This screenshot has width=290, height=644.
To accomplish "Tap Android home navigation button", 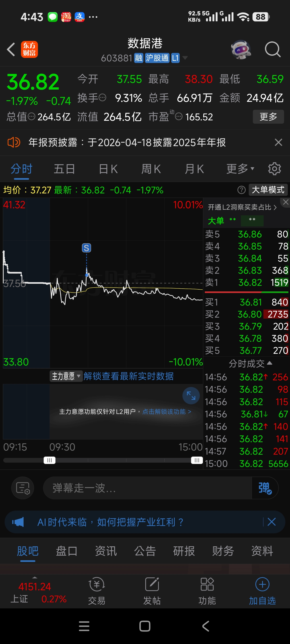I will (x=145, y=626).
